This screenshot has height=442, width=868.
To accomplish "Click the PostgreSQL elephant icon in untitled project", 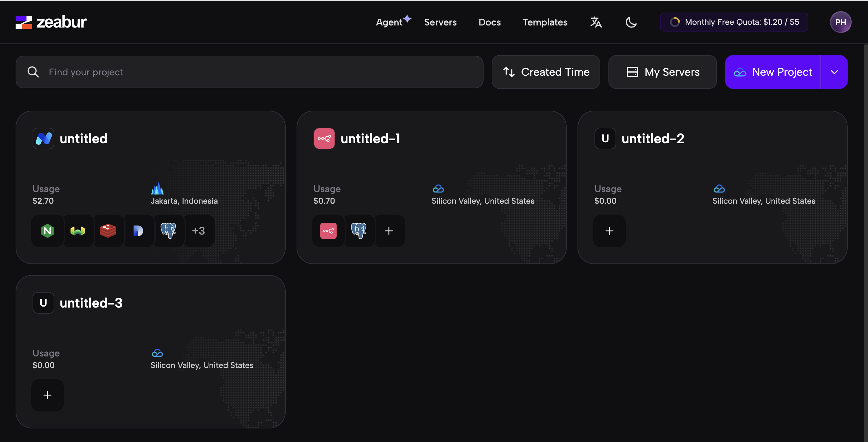I will click(x=168, y=231).
